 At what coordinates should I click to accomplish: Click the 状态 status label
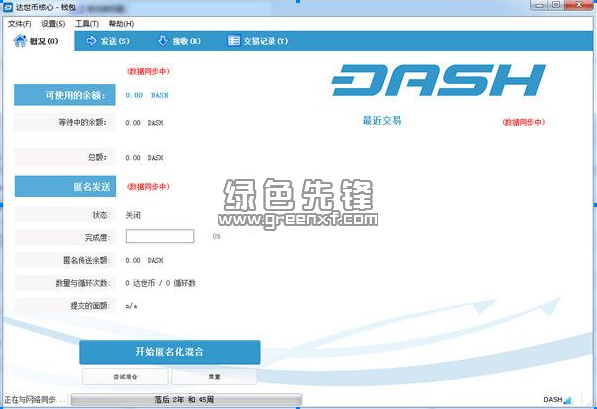[65, 215]
